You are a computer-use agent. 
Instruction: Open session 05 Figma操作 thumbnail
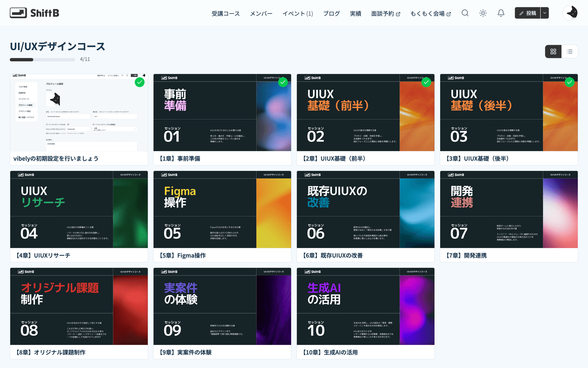tap(222, 209)
